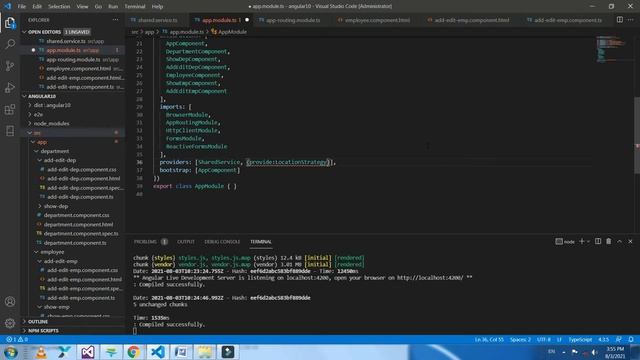The image size is (640, 360).
Task: Close the terminal panel
Action: [x=630, y=241]
